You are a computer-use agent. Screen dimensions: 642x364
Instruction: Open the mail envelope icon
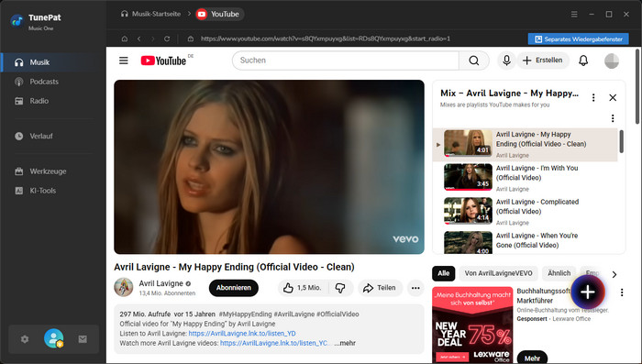point(83,339)
